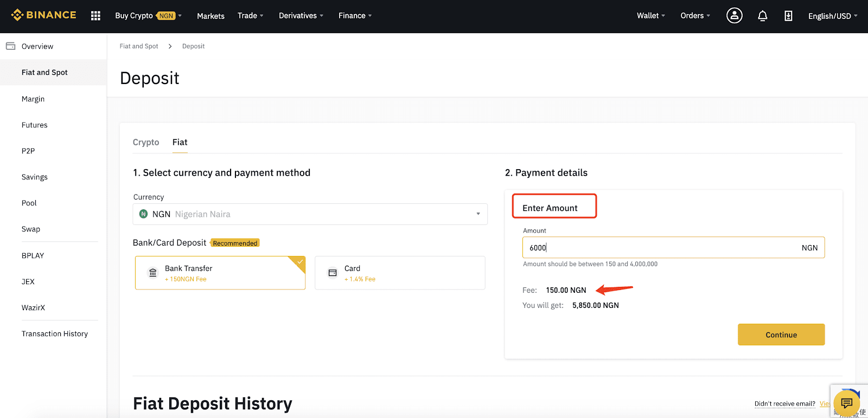Screen dimensions: 868x418
Task: Open the Trade dropdown menu
Action: pyautogui.click(x=250, y=16)
